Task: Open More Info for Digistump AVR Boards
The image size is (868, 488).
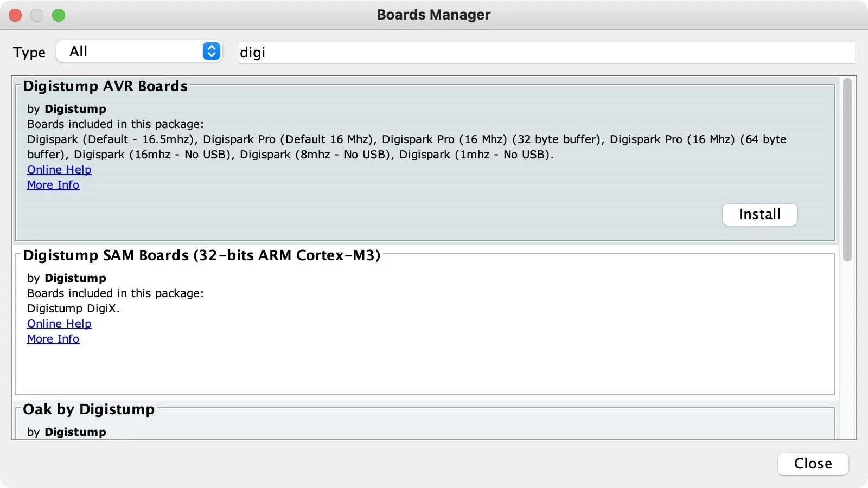Action: 53,185
